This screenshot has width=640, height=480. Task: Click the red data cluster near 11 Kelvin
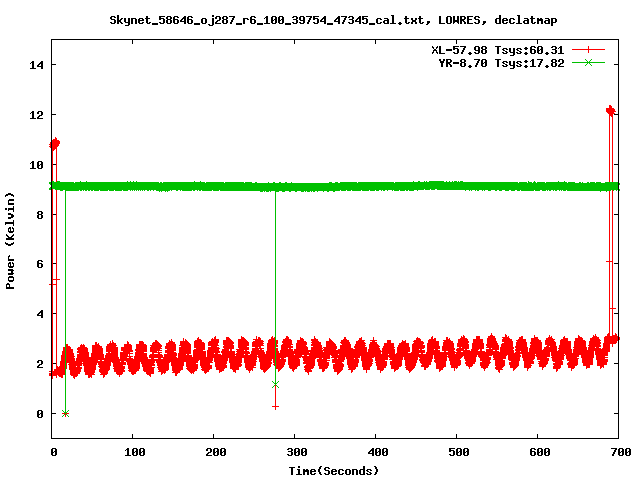(54, 144)
